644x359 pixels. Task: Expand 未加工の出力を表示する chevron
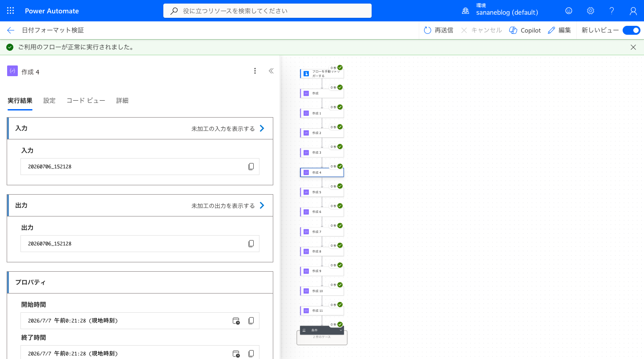point(262,205)
